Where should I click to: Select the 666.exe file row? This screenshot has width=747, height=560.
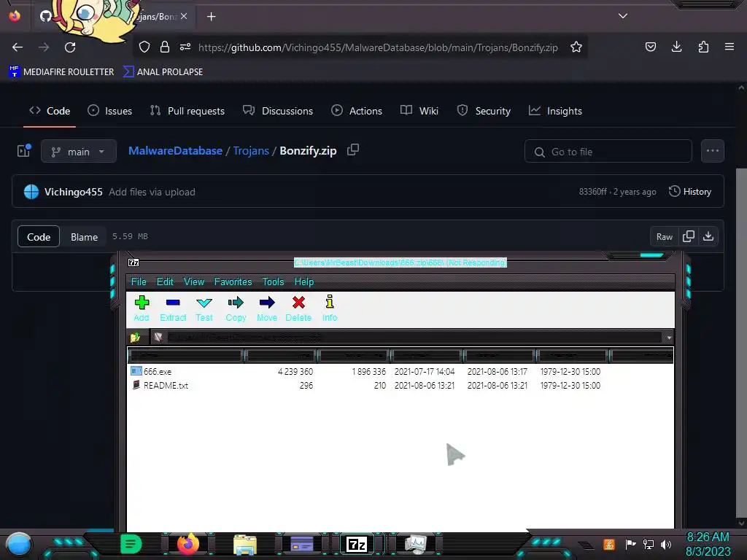[400, 371]
